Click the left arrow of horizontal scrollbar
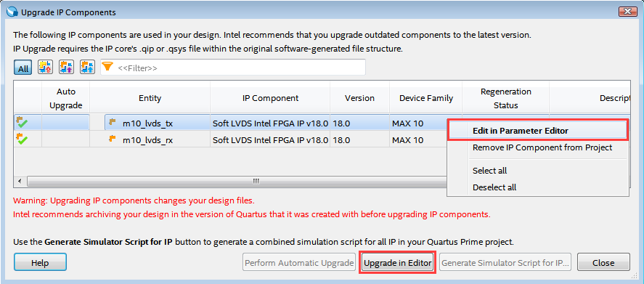 pyautogui.click(x=20, y=181)
